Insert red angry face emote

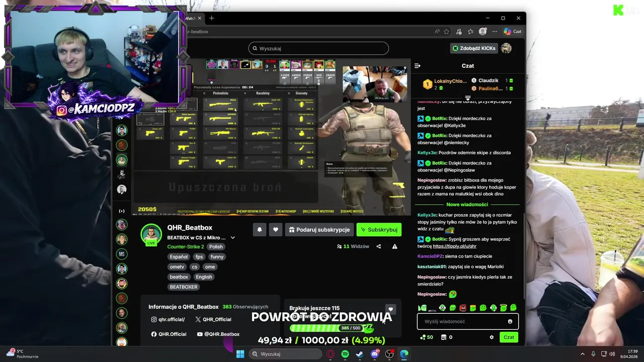click(463, 308)
